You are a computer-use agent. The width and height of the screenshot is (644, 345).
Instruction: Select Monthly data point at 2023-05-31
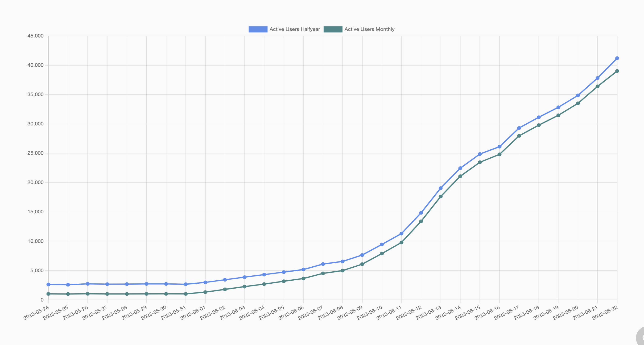pyautogui.click(x=186, y=294)
